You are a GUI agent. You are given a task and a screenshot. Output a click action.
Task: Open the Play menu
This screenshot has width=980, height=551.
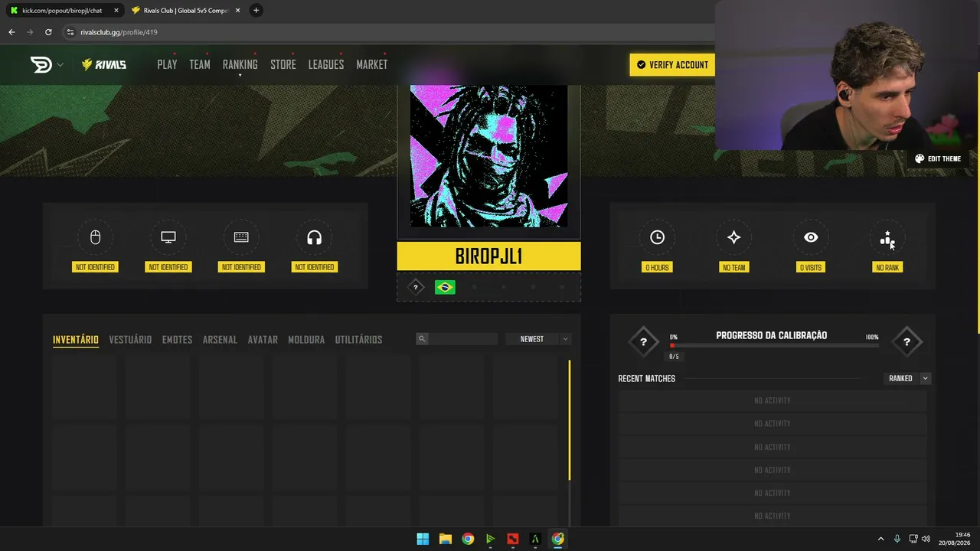(x=167, y=65)
